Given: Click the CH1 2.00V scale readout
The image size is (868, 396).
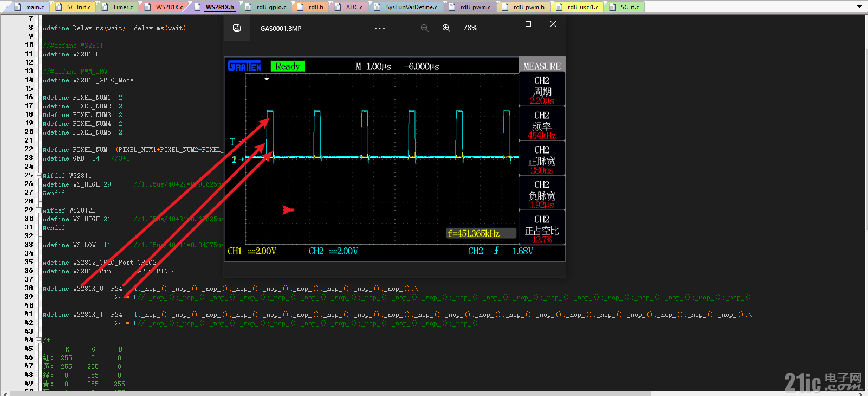Looking at the screenshot, I should point(252,251).
